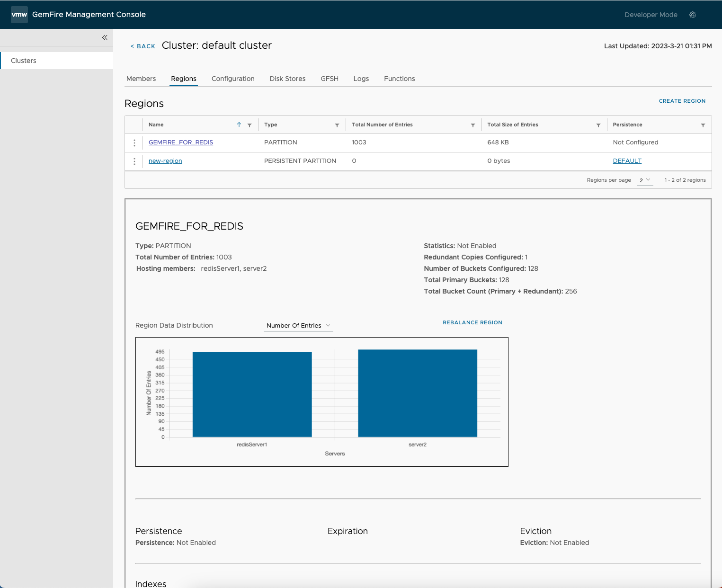Click Hosting members redisServer1, server2 text
722x588 pixels.
click(202, 268)
